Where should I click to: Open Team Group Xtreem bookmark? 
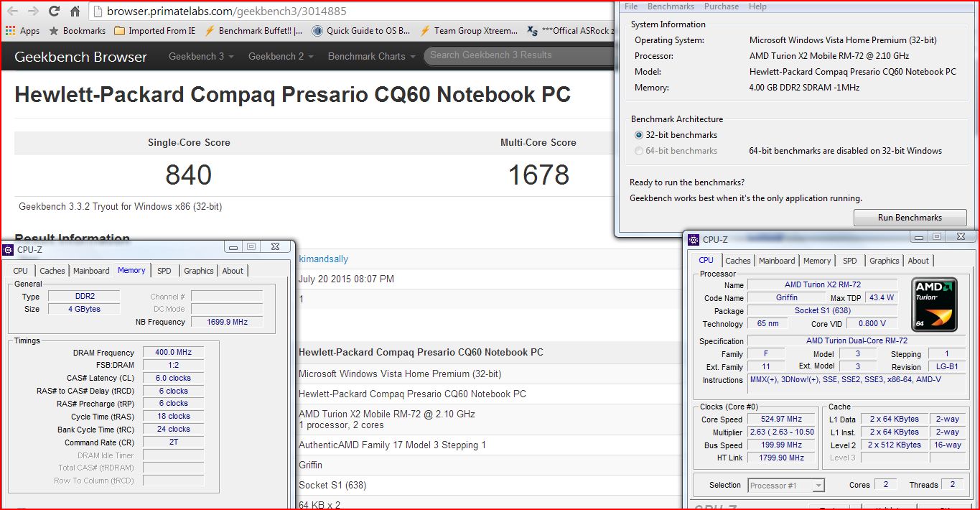tap(468, 31)
